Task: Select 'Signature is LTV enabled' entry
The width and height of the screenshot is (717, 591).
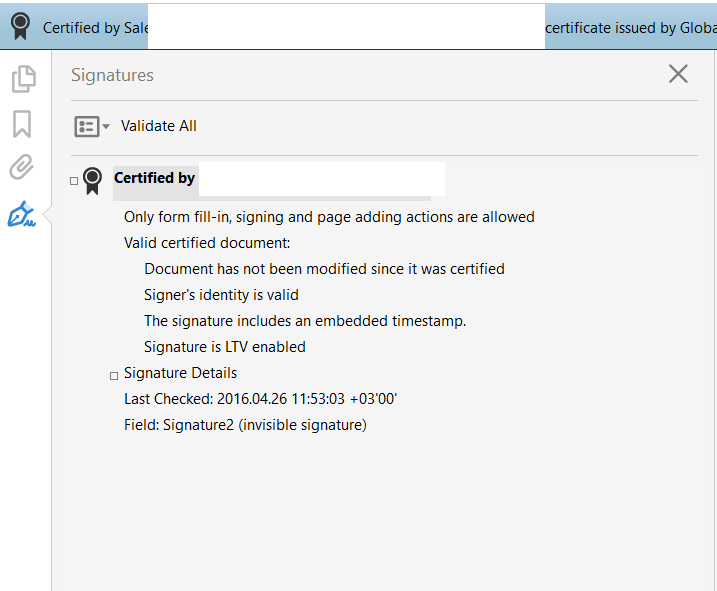Action: pyautogui.click(x=225, y=347)
